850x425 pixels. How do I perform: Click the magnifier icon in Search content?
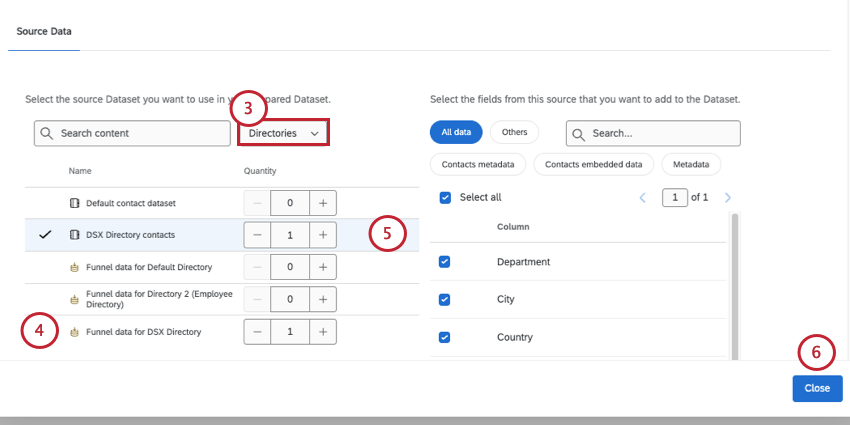[47, 133]
